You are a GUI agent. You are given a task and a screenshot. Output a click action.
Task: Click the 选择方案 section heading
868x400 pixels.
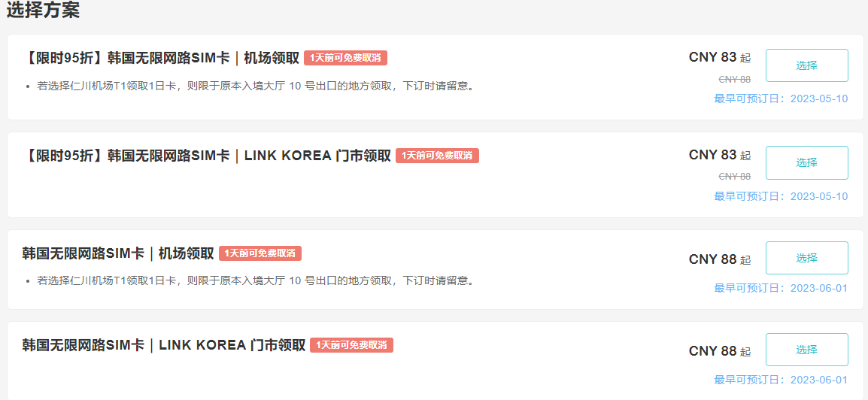tap(44, 11)
